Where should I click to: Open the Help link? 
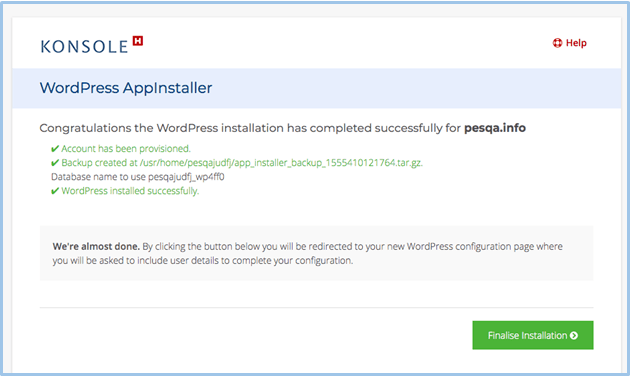569,43
